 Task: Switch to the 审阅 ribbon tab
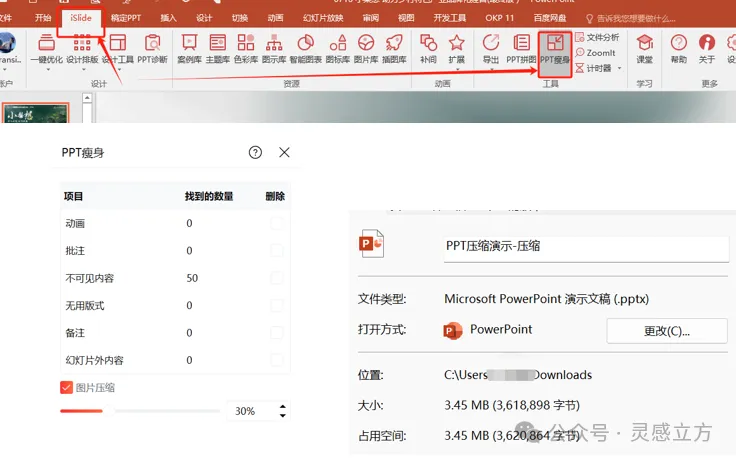click(371, 18)
